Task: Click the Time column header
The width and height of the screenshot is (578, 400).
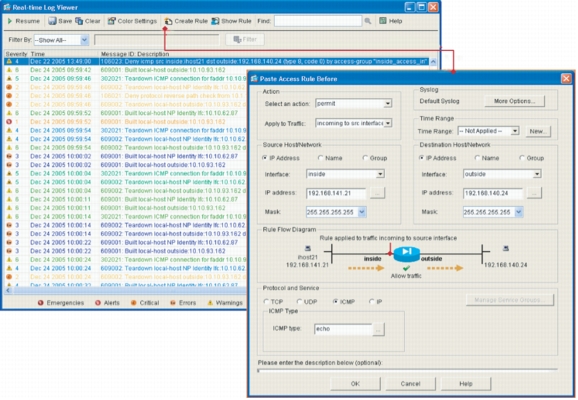Action: coord(38,54)
